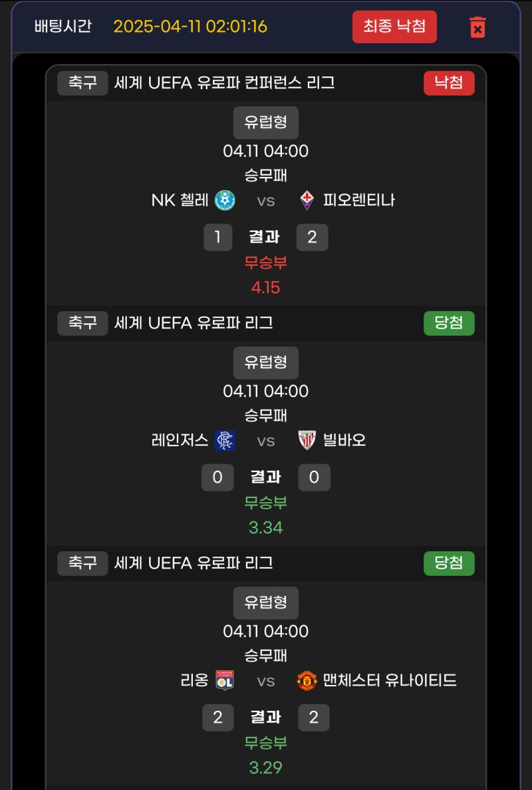Click the Lyon team logo
Viewport: 532px width, 790px height.
(225, 680)
